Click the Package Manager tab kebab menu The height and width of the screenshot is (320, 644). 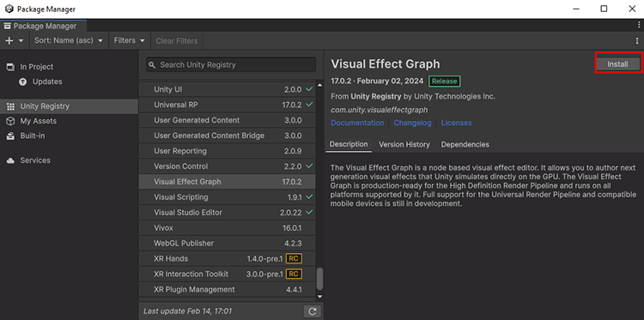[x=637, y=26]
